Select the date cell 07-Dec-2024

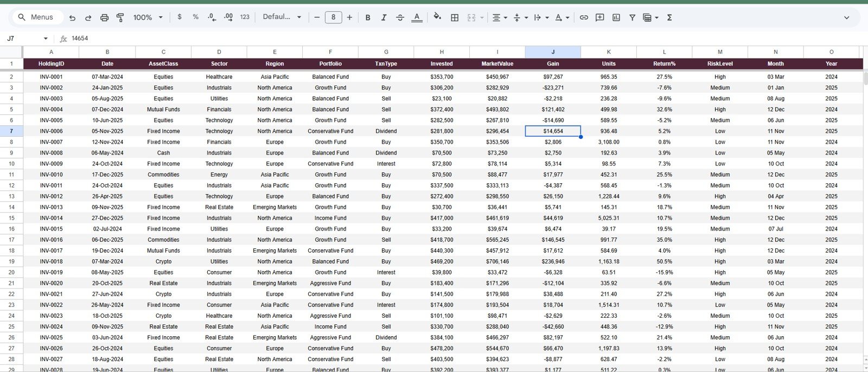107,110
